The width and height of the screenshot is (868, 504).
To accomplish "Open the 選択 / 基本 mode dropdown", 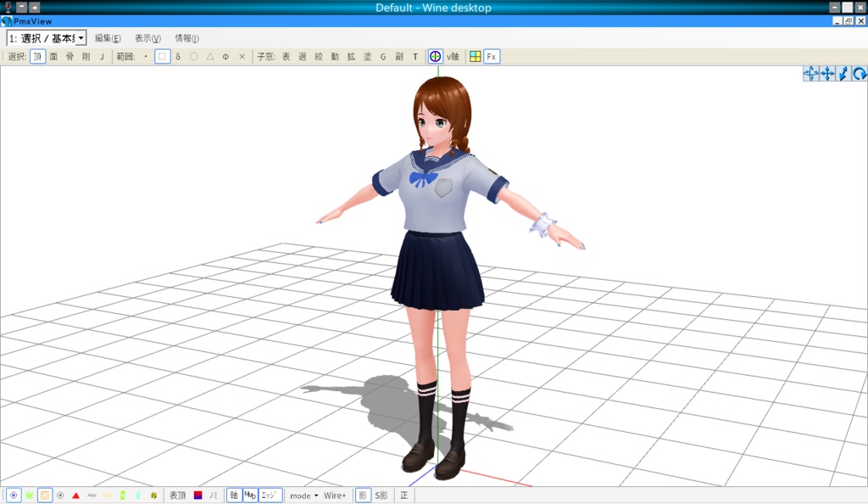I will [x=79, y=37].
